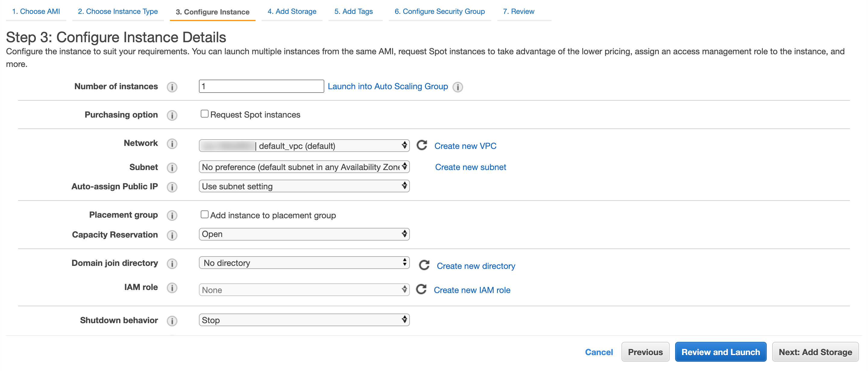Click Create new IAM role link
Screen dimensions: 868x372
[472, 290]
